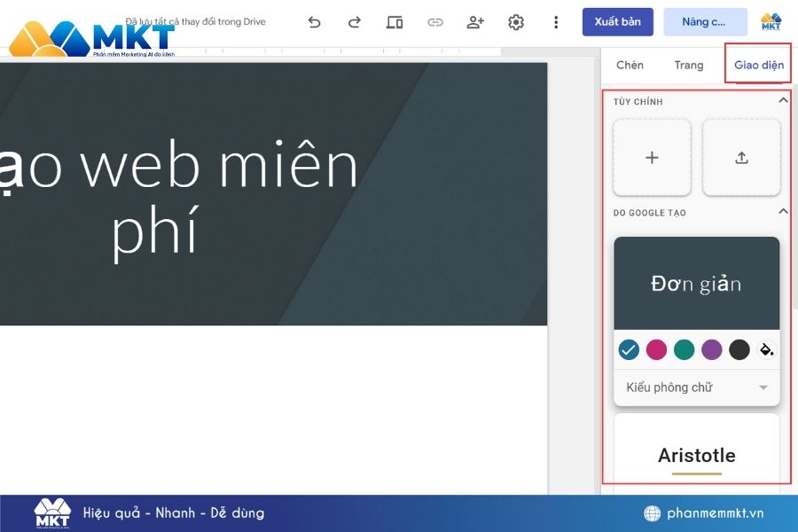Collapse the TÙY CHỈNH section
The image size is (798, 532).
point(783,100)
